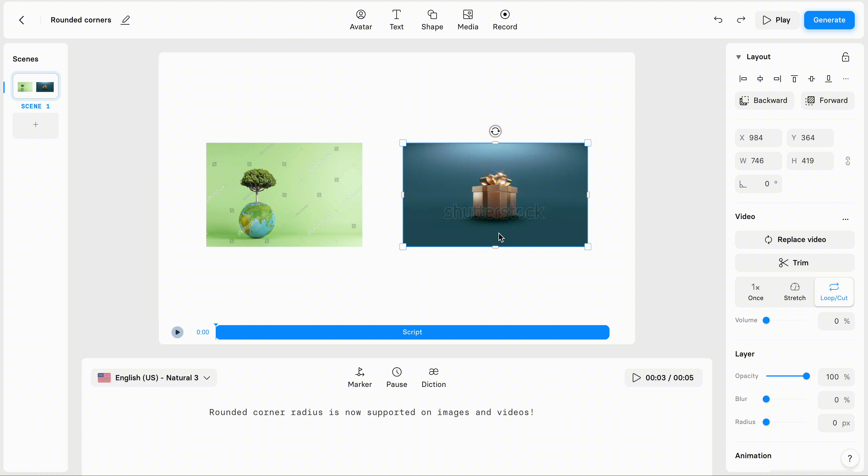868x476 pixels.
Task: Select the tree-on-globe image on canvas
Action: pos(284,195)
